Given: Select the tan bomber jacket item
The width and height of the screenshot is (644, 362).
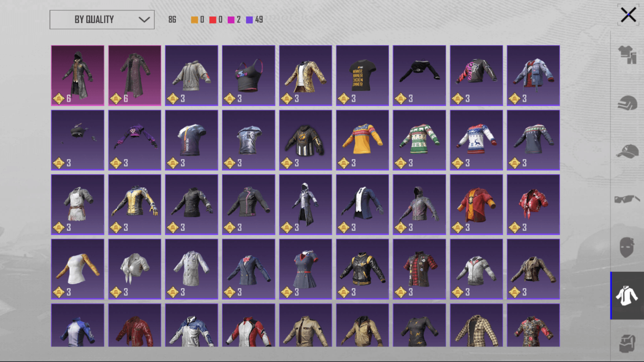Looking at the screenshot, I should pyautogui.click(x=362, y=325).
